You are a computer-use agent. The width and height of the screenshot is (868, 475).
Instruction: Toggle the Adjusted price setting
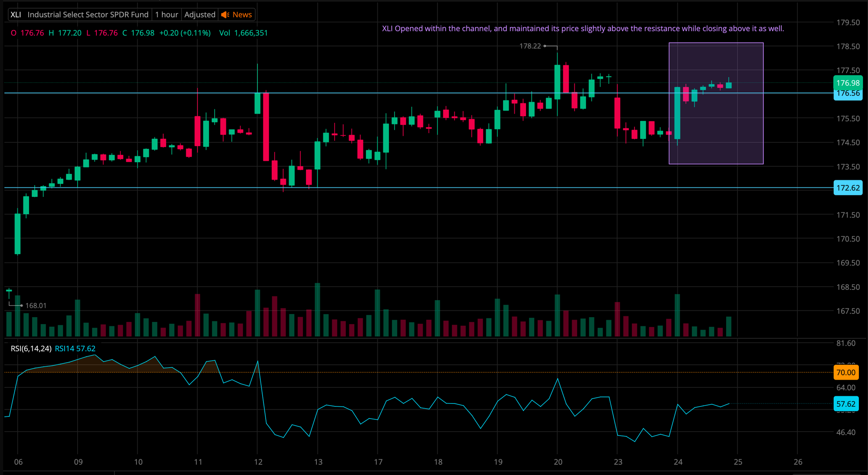[200, 15]
